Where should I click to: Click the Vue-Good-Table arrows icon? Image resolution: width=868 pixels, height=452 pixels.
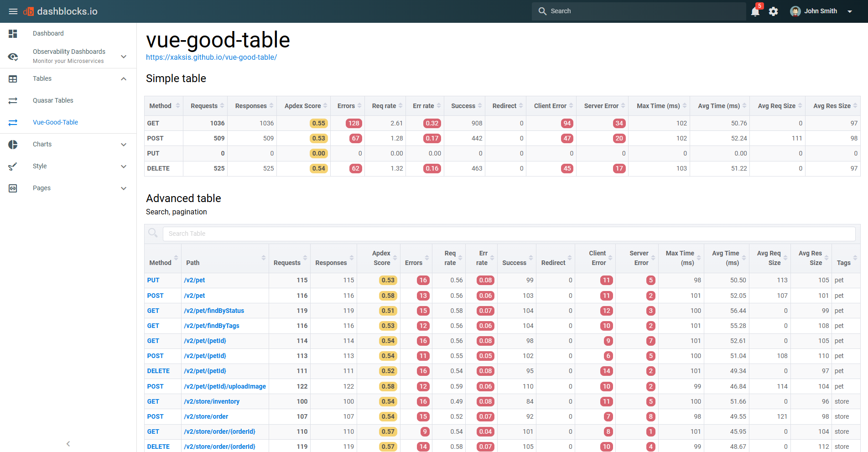point(13,123)
